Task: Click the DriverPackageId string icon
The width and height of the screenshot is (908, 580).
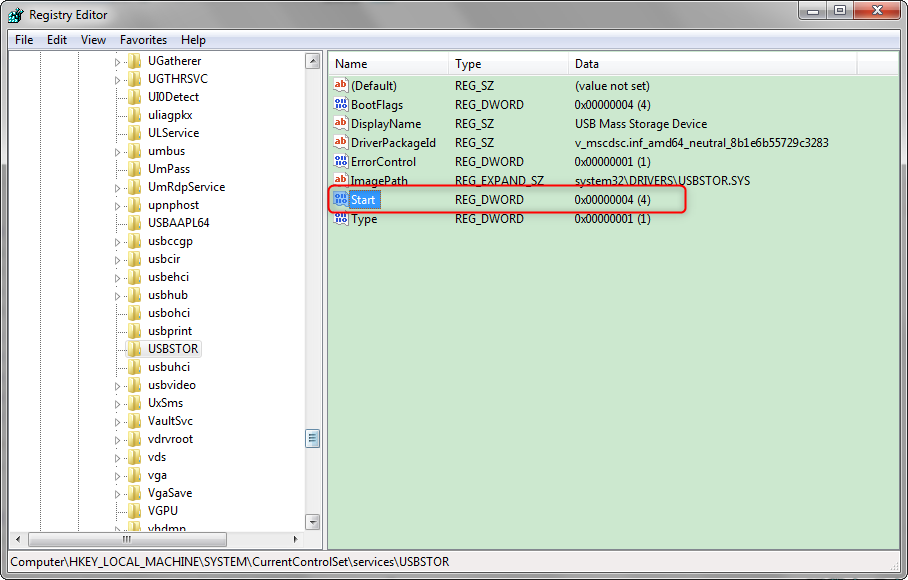Action: coord(340,143)
